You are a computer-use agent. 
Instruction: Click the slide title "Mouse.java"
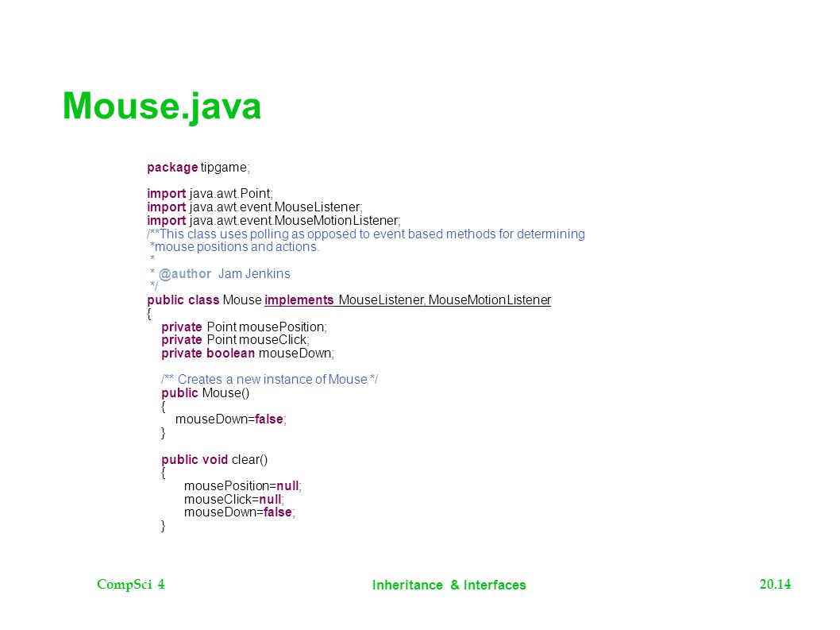[162, 106]
